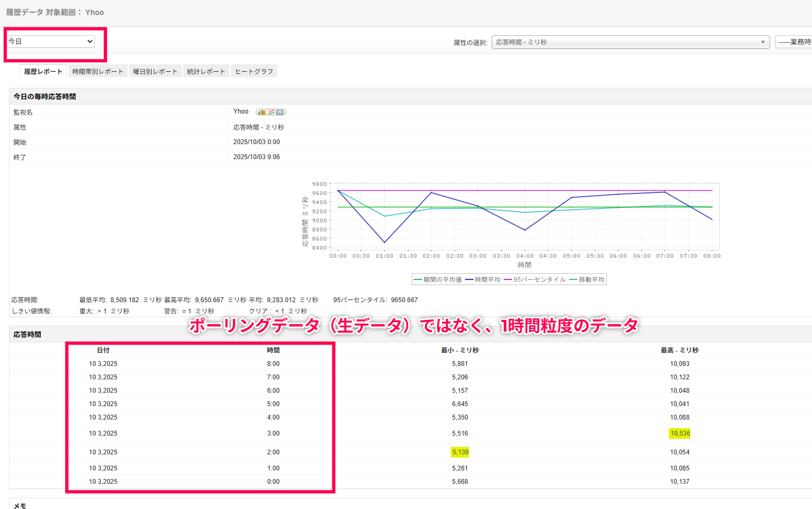The height and width of the screenshot is (509, 812).
Task: Click the highlighted minimum value 5,139
Action: [460, 452]
